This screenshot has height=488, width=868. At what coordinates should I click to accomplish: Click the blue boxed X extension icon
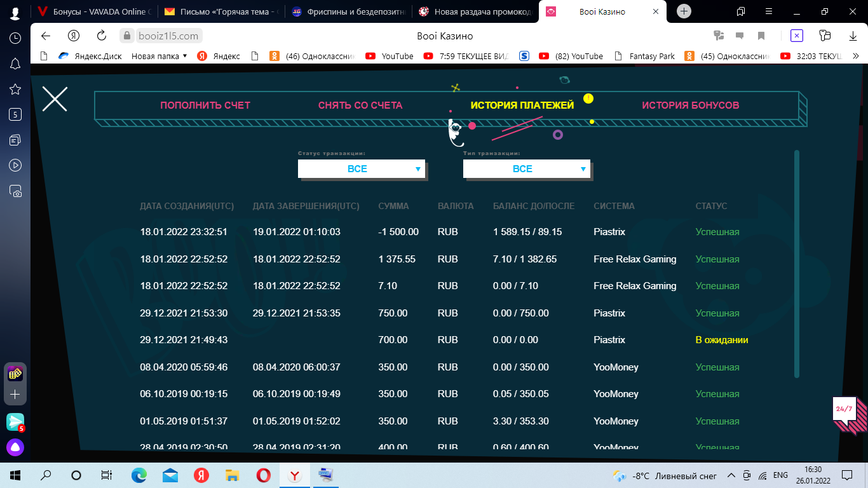797,36
